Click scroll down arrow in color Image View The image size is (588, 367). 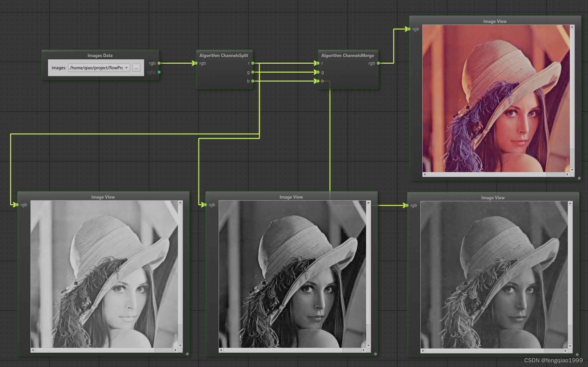572,170
